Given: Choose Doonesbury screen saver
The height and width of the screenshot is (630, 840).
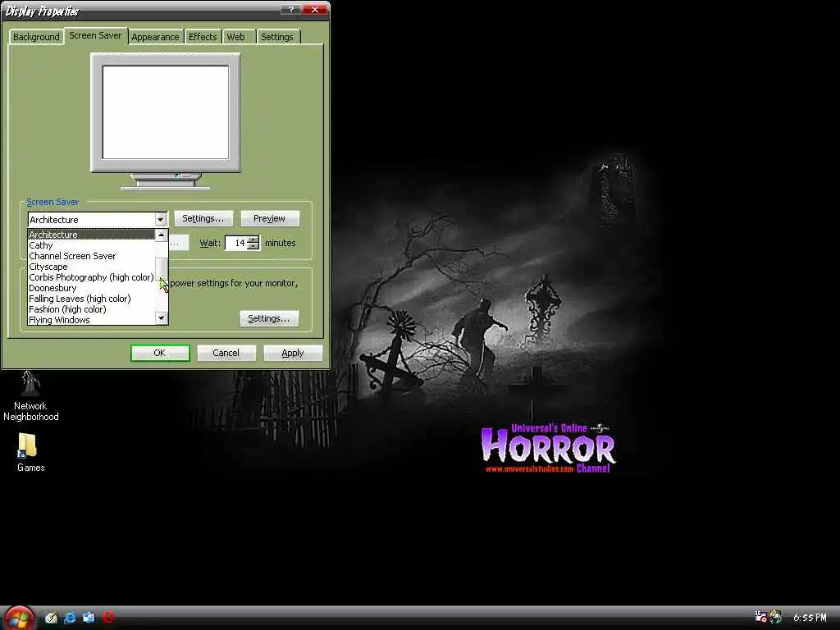Looking at the screenshot, I should coord(91,288).
